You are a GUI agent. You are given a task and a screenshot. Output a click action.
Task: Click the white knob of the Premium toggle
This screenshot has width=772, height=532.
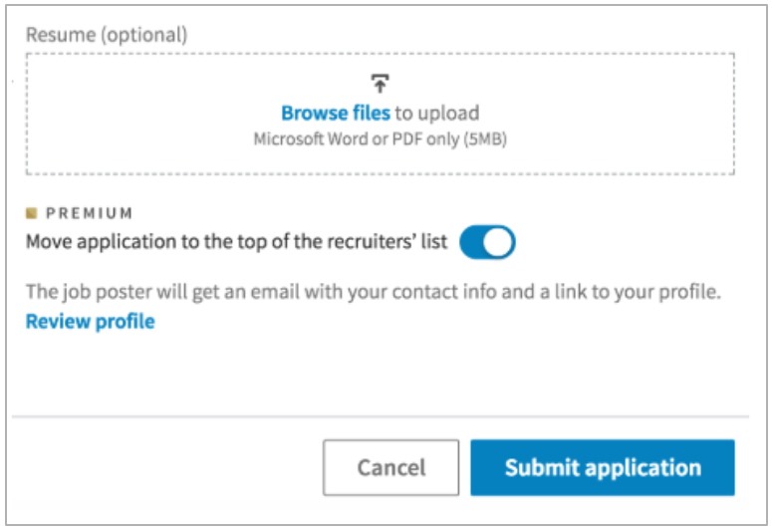(497, 242)
